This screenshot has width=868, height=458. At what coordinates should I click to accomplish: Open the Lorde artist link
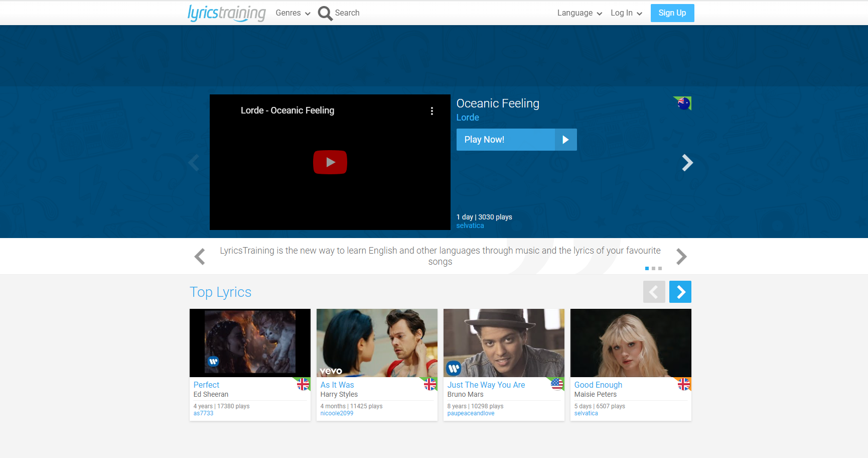click(x=468, y=118)
